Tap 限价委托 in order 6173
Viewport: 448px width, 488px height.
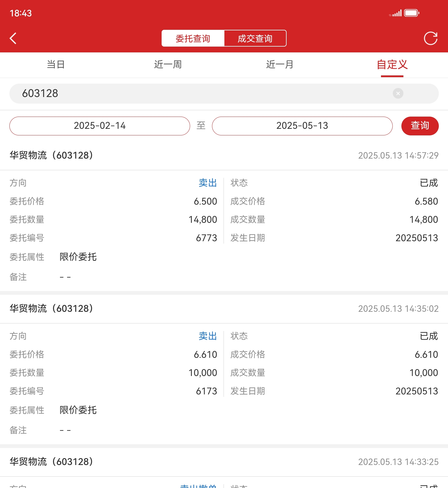pyautogui.click(x=78, y=410)
